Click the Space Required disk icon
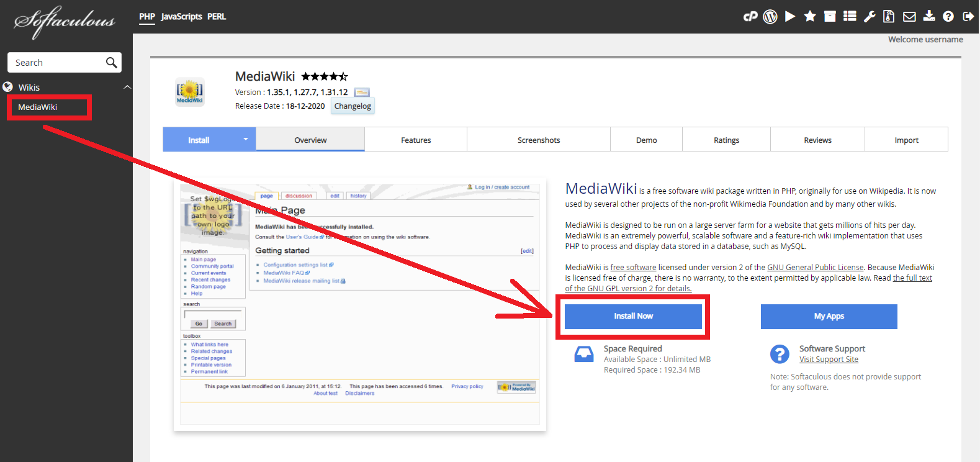 [584, 354]
